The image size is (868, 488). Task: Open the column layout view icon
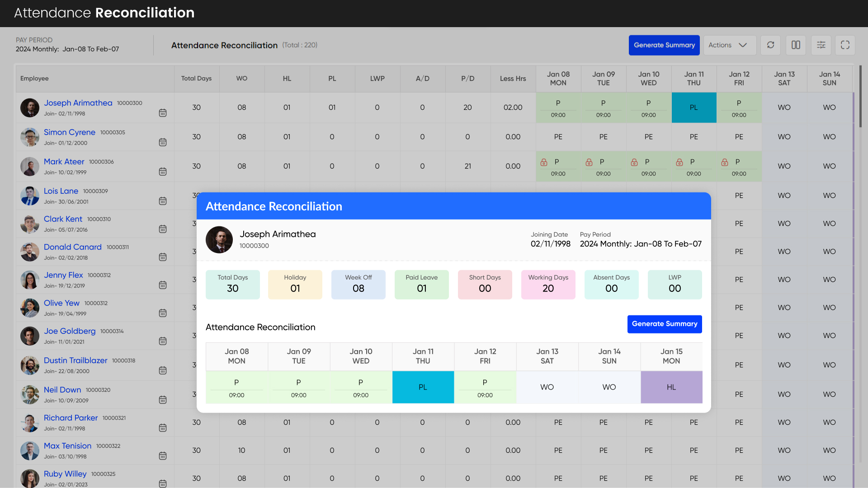(796, 45)
